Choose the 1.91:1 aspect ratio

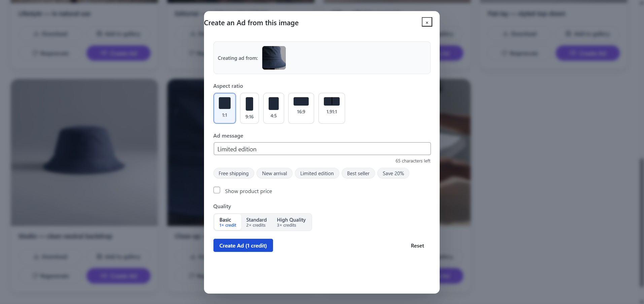pos(332,108)
